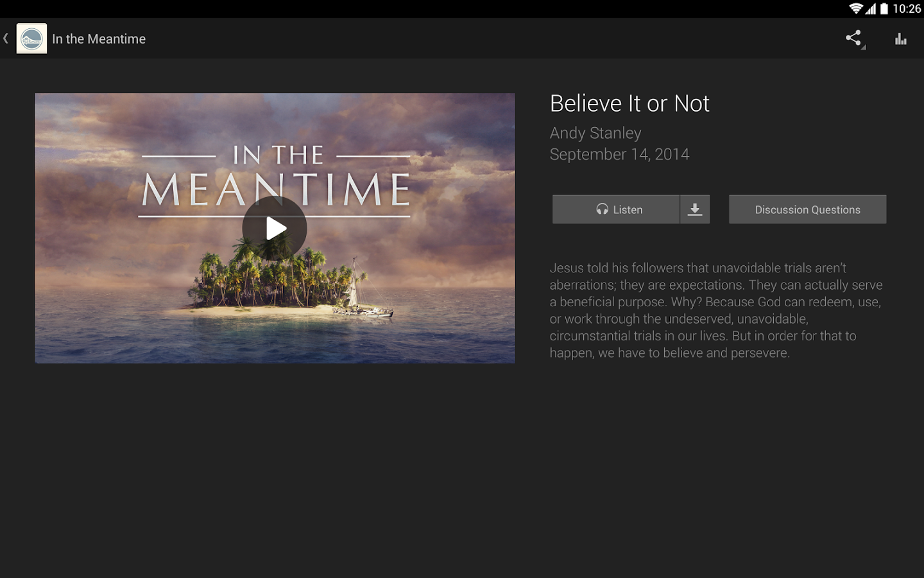The height and width of the screenshot is (578, 924).
Task: Start audio with the Listen button
Action: click(616, 209)
